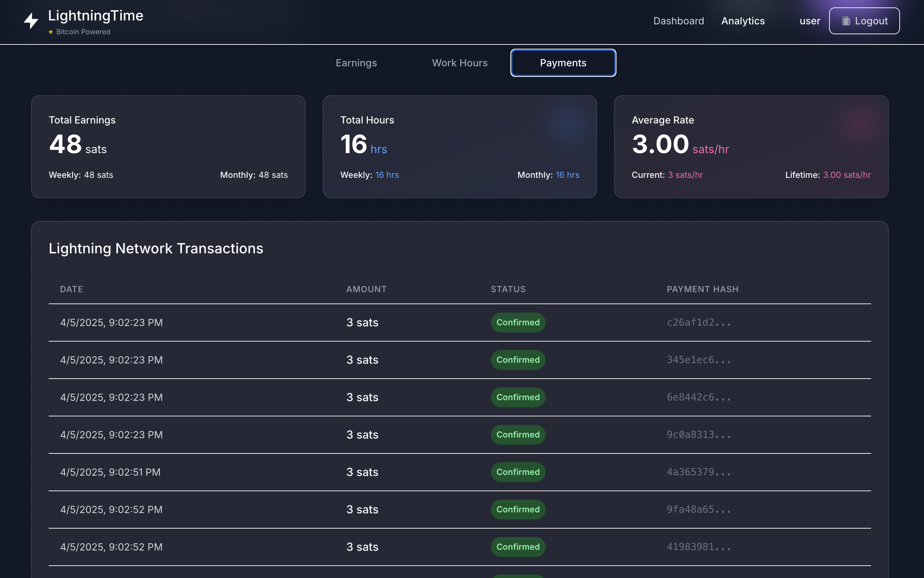This screenshot has height=578, width=924.
Task: Click the Bitcoin Powered star icon
Action: (51, 32)
